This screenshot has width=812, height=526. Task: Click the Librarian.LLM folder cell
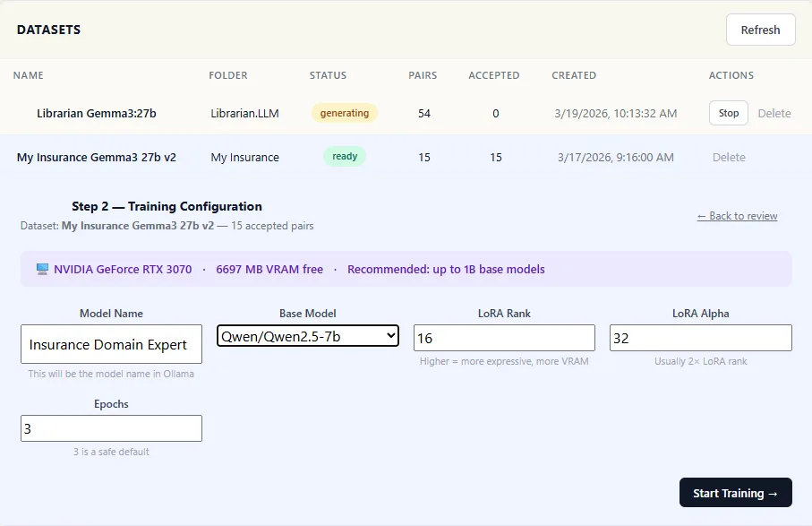[244, 113]
